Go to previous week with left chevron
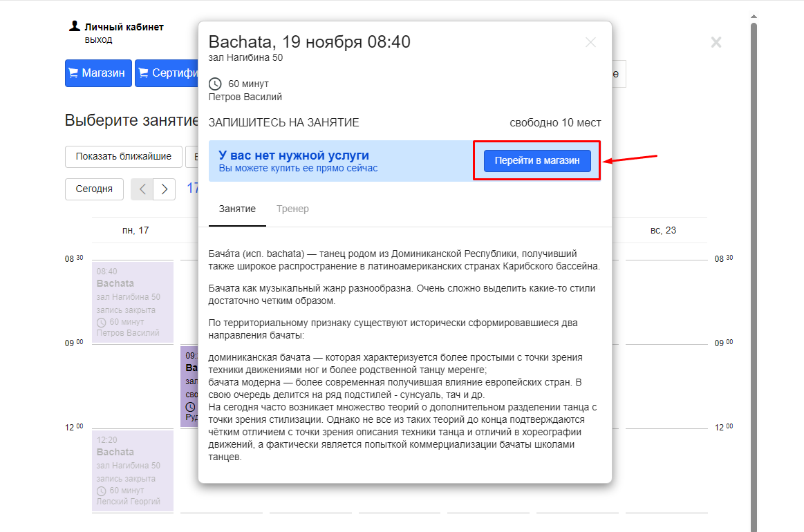This screenshot has width=804, height=532. [142, 189]
